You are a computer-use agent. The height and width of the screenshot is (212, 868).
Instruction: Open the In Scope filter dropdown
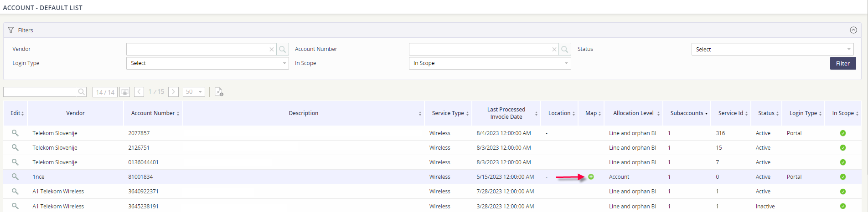(490, 63)
